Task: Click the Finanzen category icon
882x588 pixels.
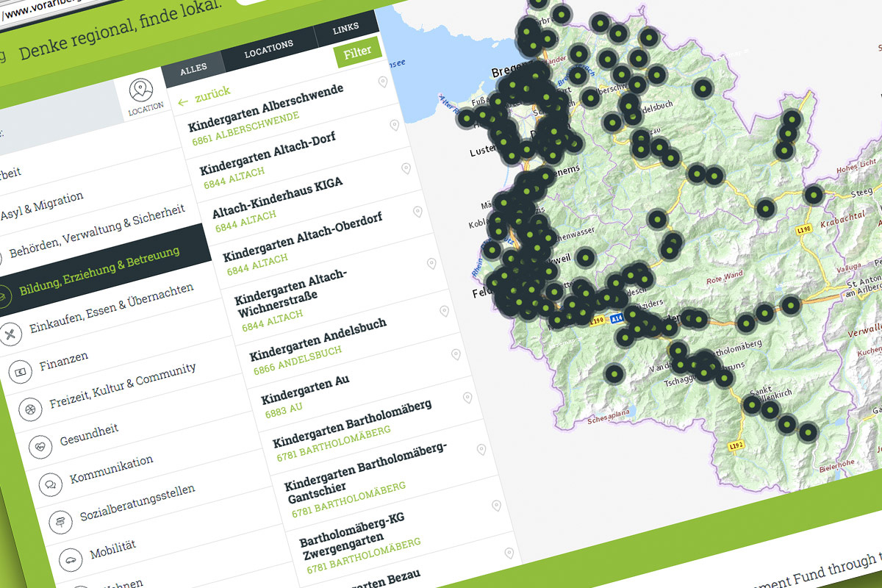Action: [20, 371]
